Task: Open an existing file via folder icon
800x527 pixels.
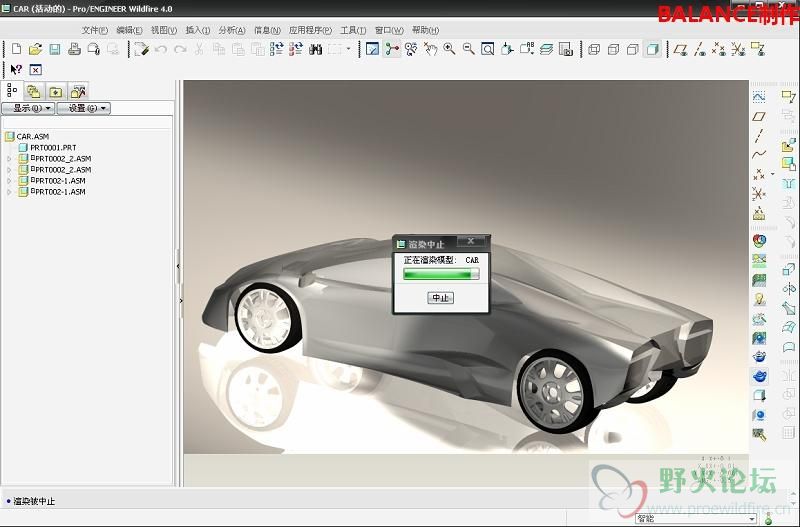Action: (x=35, y=49)
